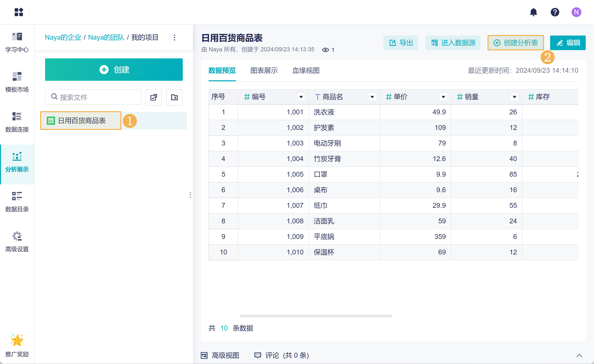Open the user avatar N menu

coord(576,12)
